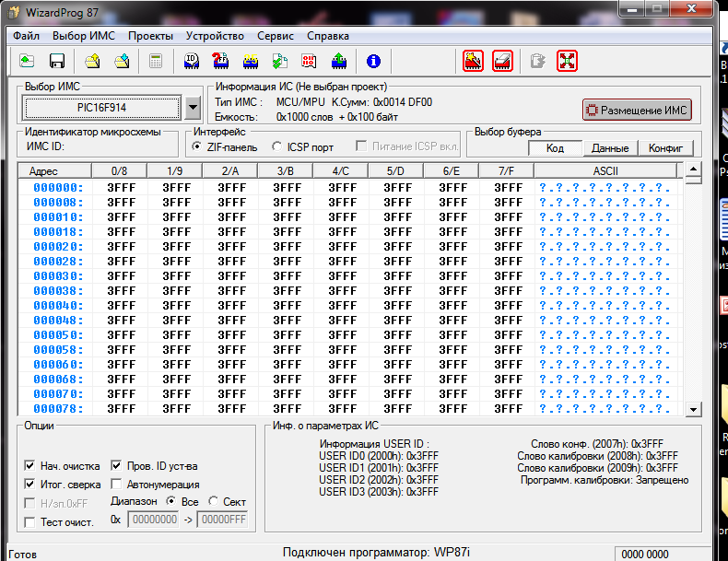Click the folder icon with blue down arrow
728x561 pixels.
(x=123, y=61)
